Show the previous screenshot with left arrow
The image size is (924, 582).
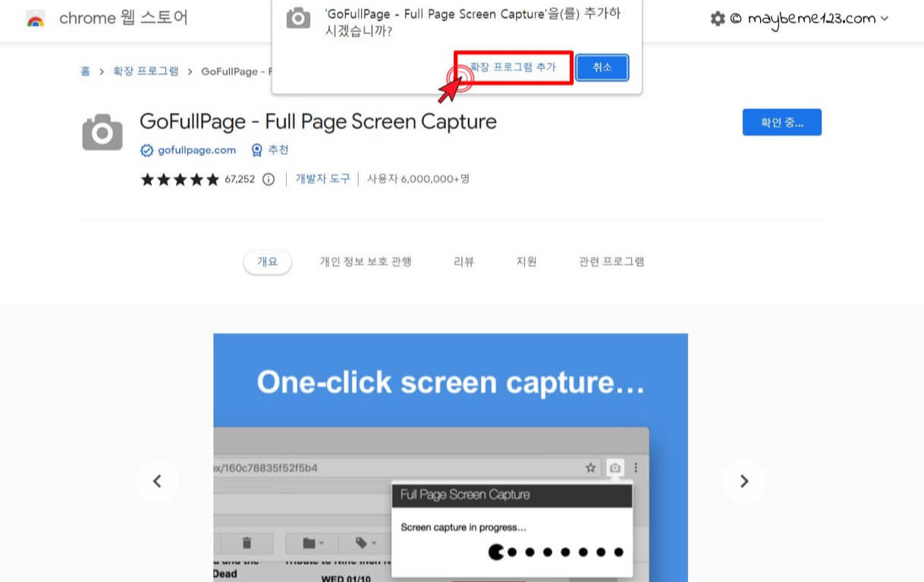tap(157, 481)
